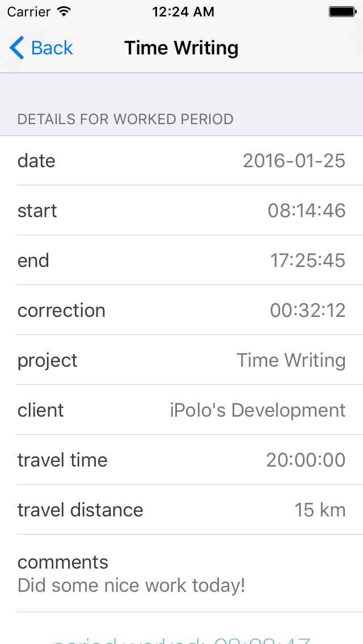Edit the end time 17:25:45
The image size is (363, 644).
307,261
